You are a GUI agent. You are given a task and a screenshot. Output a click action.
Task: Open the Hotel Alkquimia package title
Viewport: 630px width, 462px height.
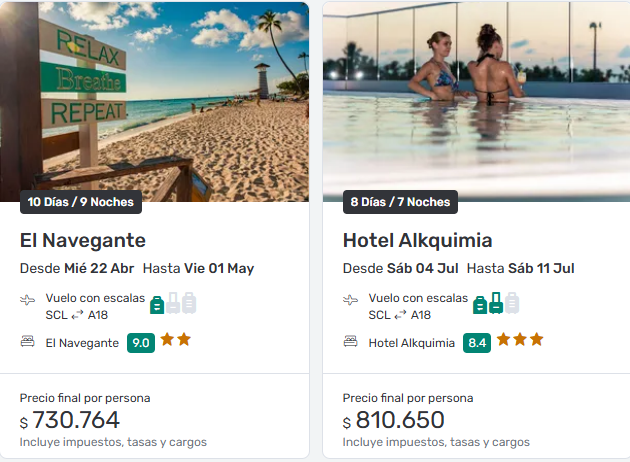pos(417,240)
